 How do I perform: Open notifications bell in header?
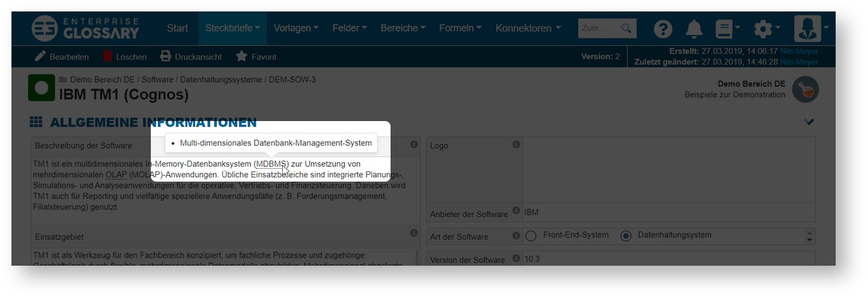694,29
